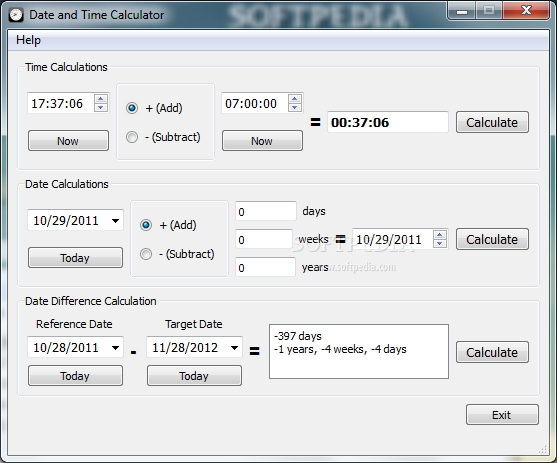Increase the first time value using up spinner
Viewport: 557px width, 463px height.
101,98
